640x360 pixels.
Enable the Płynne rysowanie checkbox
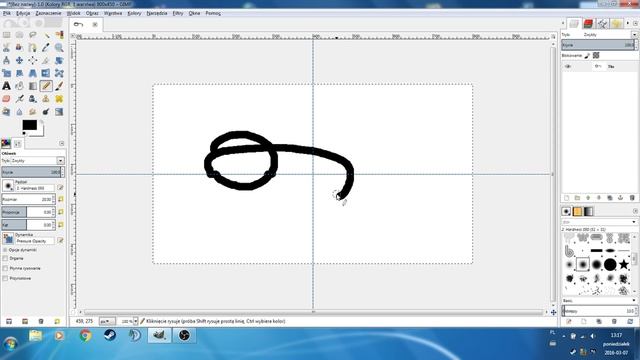pyautogui.click(x=5, y=268)
